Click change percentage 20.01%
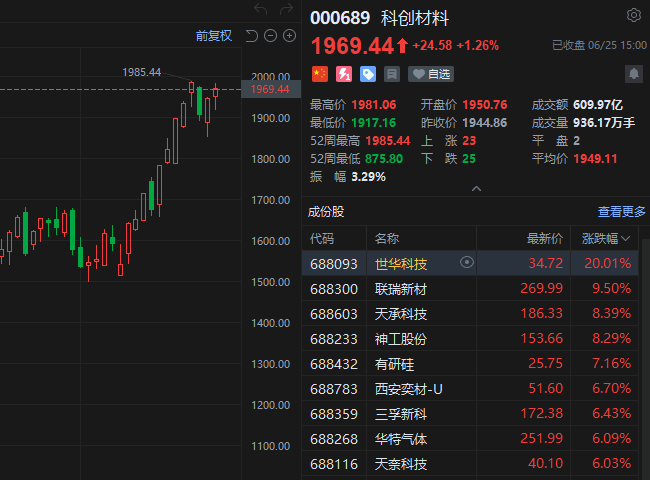Image resolution: width=650 pixels, height=480 pixels. [608, 263]
